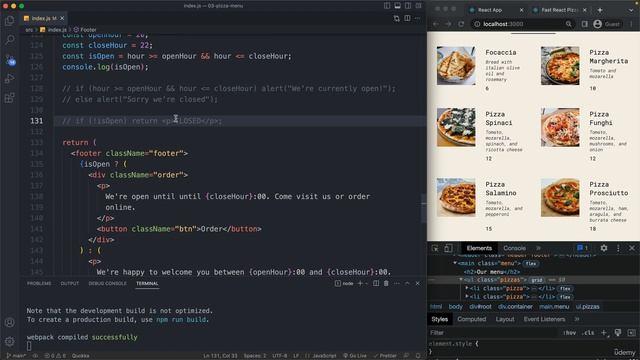Screen dimensions: 640x360
Task: Switch to the Output panel tab
Action: pos(69,283)
